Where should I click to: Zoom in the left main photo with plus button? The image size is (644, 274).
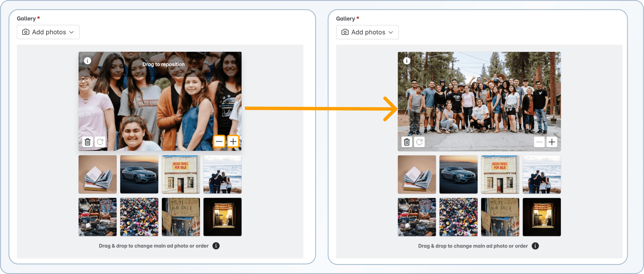pos(233,141)
